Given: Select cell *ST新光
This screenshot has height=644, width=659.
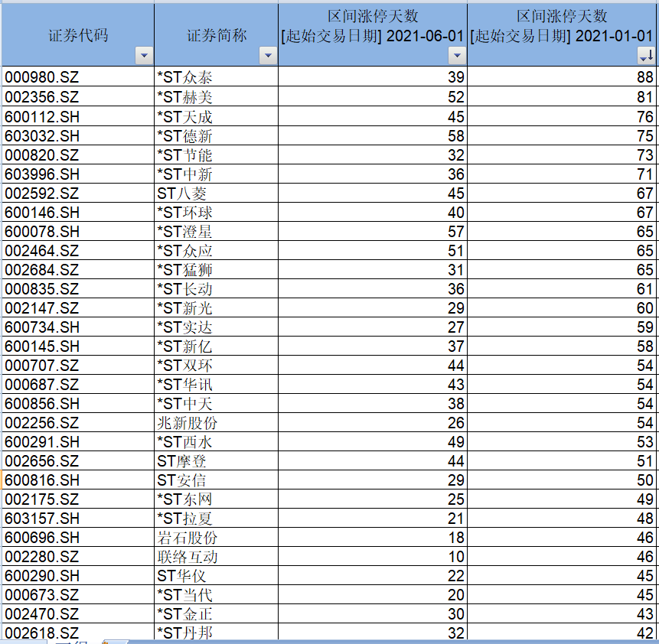Looking at the screenshot, I should [217, 307].
